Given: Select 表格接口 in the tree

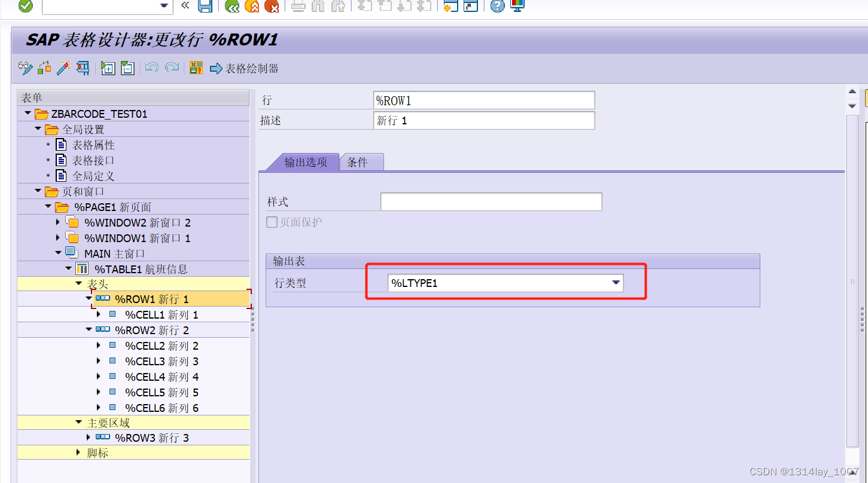Looking at the screenshot, I should [93, 160].
